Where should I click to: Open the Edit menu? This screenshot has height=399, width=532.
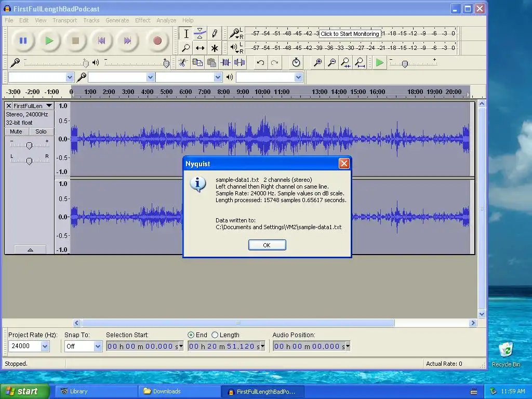coord(24,20)
